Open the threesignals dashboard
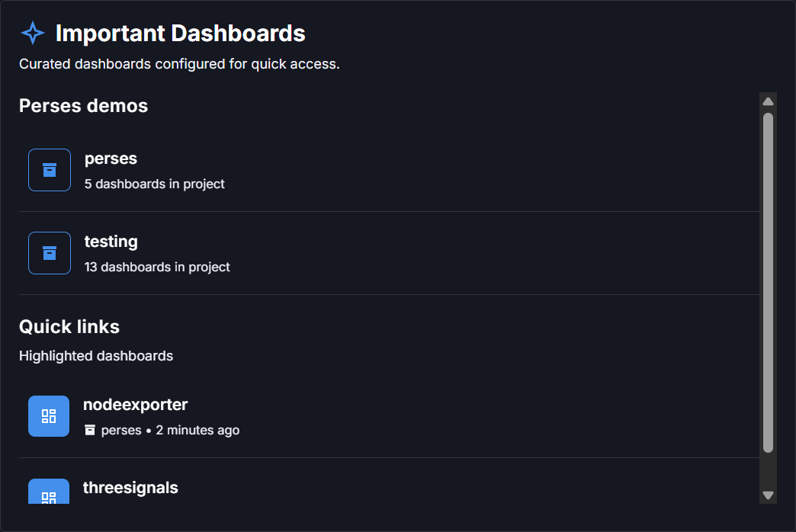The height and width of the screenshot is (532, 796). [x=130, y=488]
